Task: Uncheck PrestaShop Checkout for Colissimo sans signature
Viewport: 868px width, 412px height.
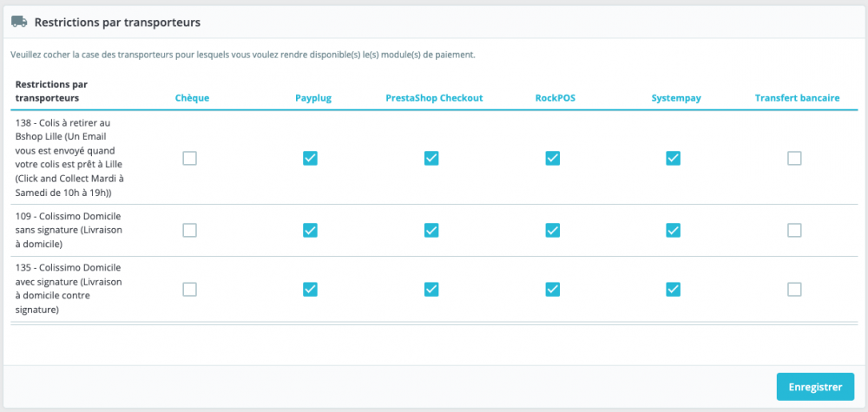Action: [431, 230]
